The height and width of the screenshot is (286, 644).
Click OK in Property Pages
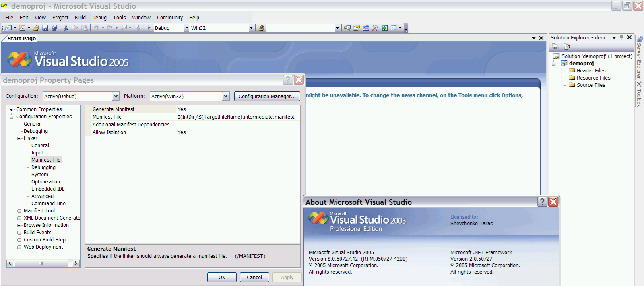pyautogui.click(x=222, y=277)
